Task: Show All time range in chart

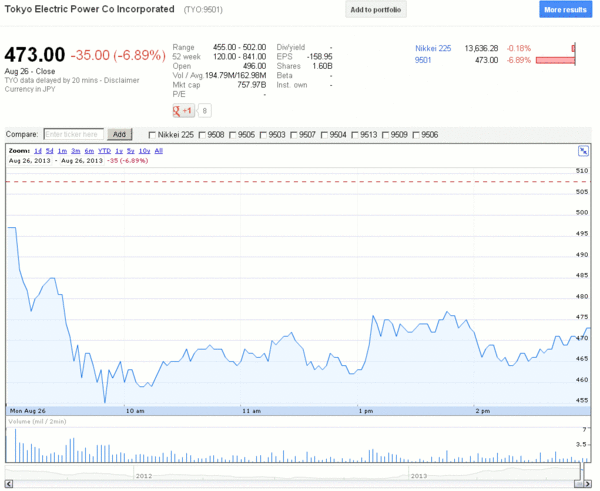Action: point(159,150)
